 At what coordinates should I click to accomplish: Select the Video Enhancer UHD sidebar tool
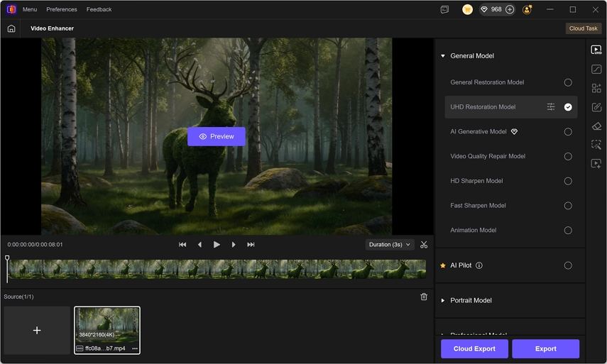pos(596,50)
